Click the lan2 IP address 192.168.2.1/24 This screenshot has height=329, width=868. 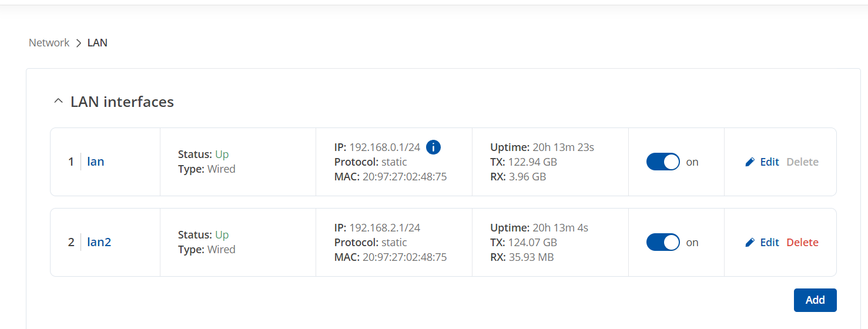tap(385, 228)
